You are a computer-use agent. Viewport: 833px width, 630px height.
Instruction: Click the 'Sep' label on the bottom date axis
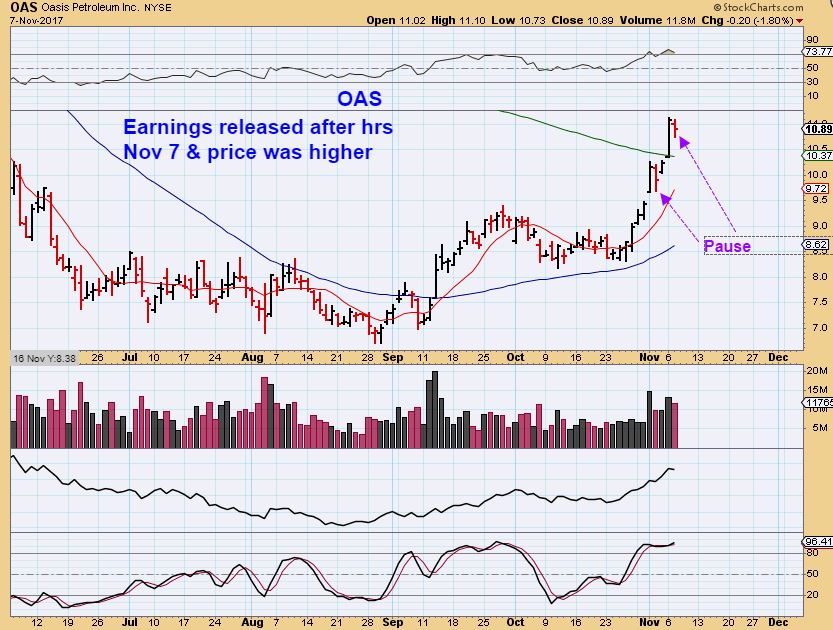coord(393,622)
